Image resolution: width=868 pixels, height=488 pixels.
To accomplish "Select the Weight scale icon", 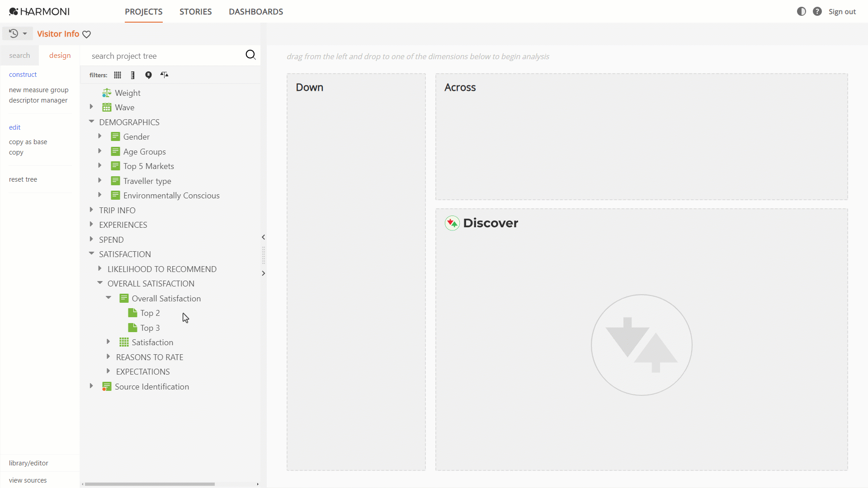I will click(x=107, y=93).
